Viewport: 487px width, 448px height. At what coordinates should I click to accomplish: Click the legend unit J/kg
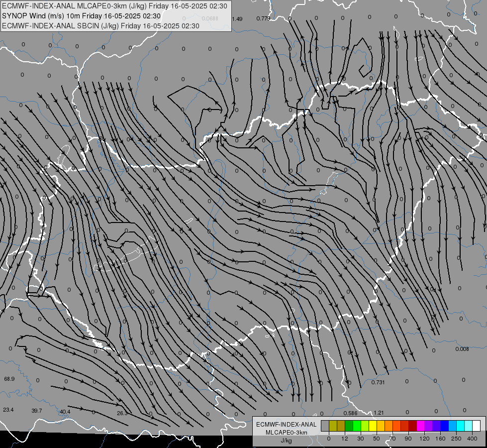[286, 441]
